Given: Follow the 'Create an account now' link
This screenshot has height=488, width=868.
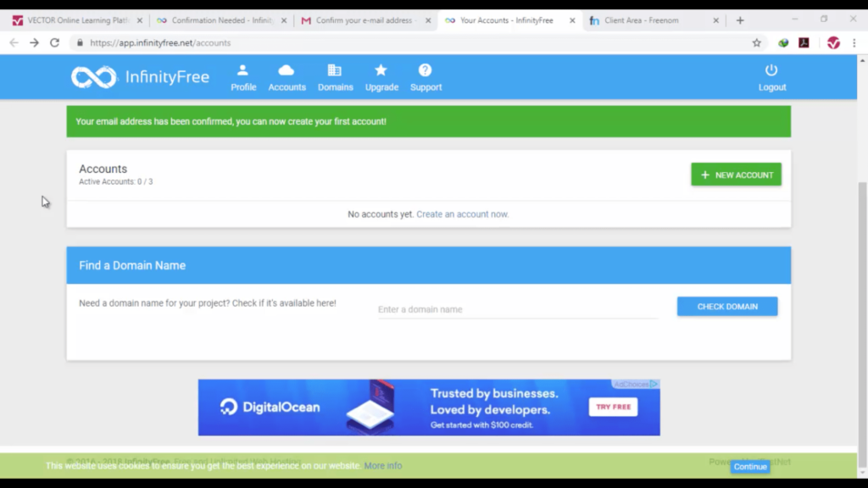Looking at the screenshot, I should [462, 214].
